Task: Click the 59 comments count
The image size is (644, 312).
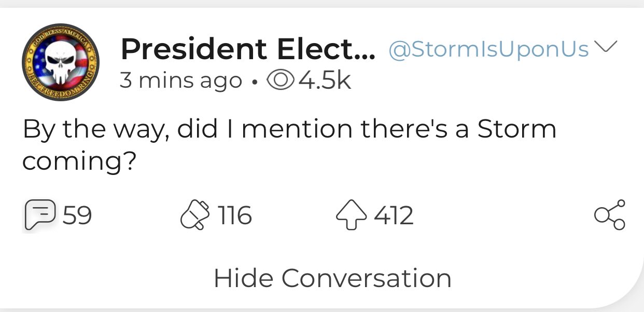Action: 77,215
